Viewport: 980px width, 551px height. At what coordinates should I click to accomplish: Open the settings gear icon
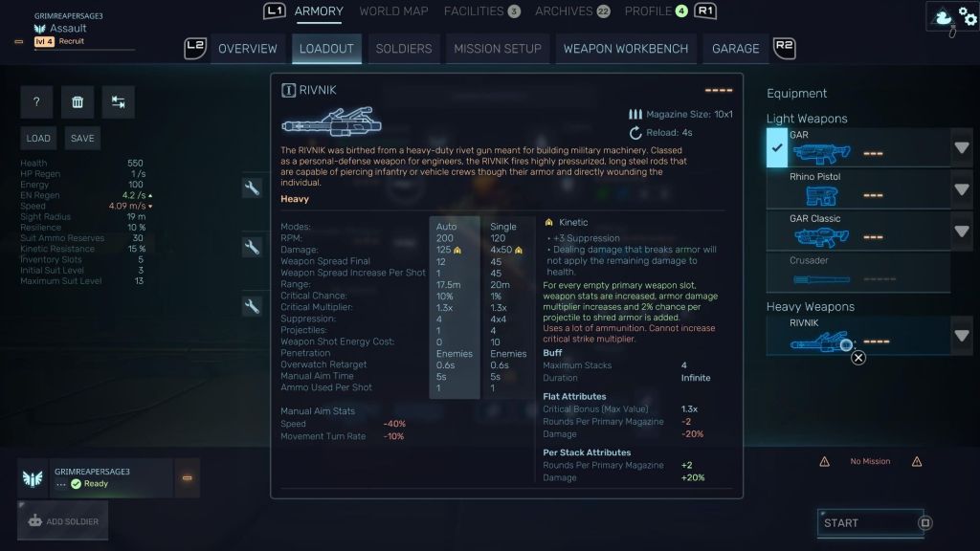(969, 17)
